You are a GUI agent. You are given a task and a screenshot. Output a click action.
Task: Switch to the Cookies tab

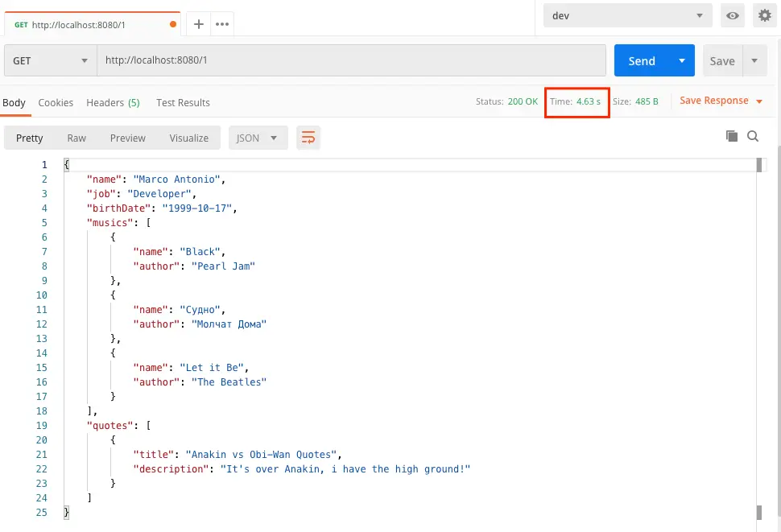[x=56, y=102]
